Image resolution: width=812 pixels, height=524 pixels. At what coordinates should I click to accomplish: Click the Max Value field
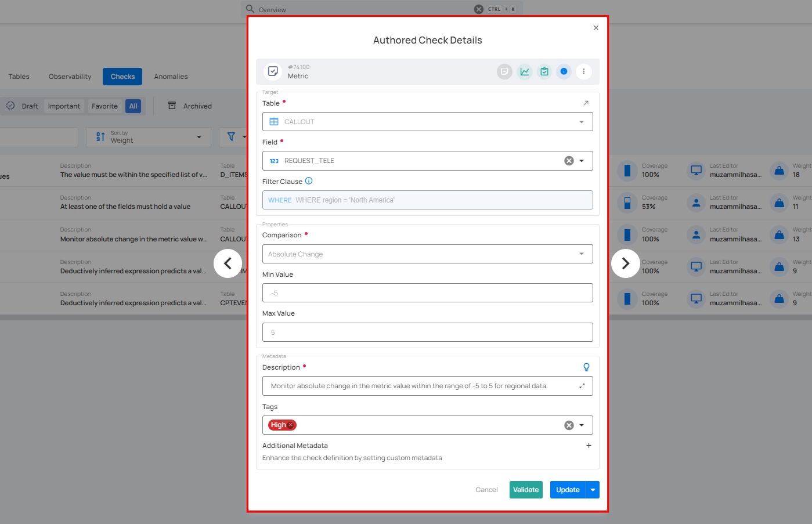tap(427, 333)
